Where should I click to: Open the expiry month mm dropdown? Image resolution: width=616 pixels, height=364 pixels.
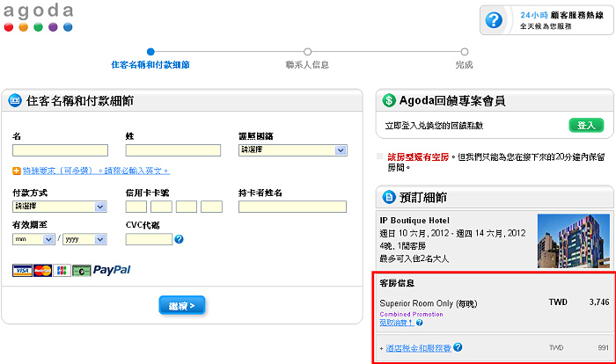point(33,239)
